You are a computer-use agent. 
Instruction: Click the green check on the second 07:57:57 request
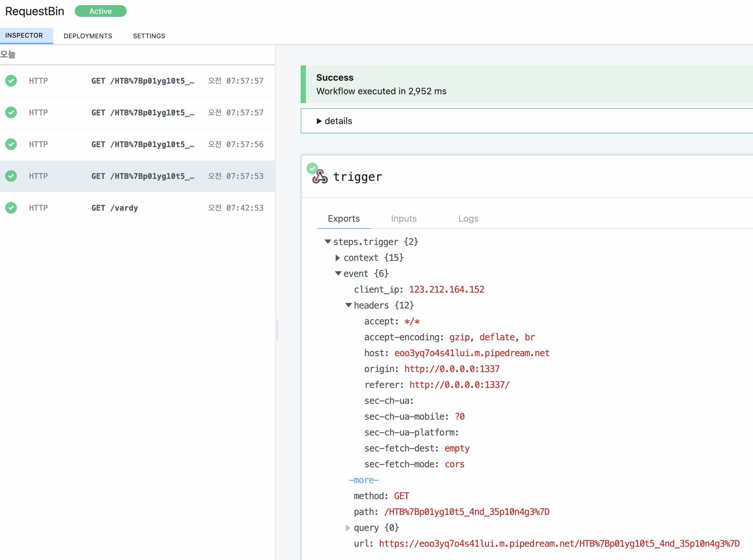[x=11, y=112]
